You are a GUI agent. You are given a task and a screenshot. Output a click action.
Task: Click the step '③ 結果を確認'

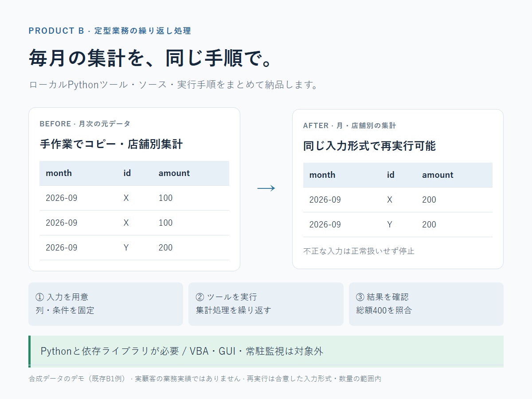pyautogui.click(x=383, y=297)
